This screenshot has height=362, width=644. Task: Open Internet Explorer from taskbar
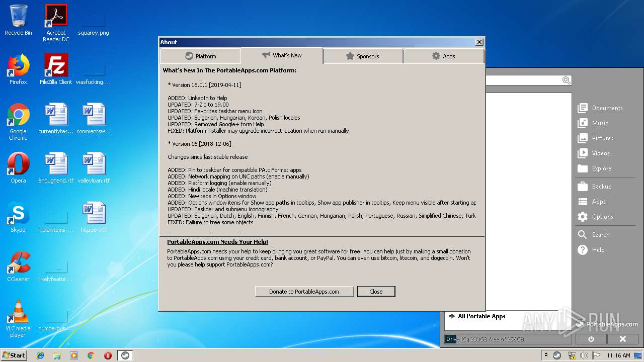[40, 355]
